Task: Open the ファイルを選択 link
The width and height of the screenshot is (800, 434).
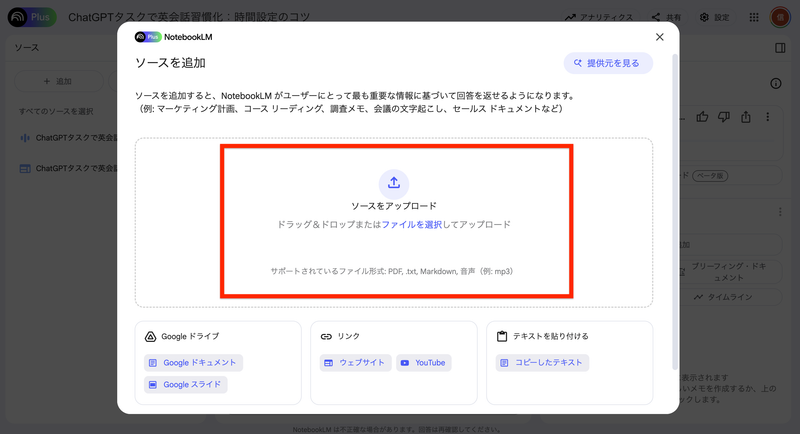Action: (x=412, y=224)
